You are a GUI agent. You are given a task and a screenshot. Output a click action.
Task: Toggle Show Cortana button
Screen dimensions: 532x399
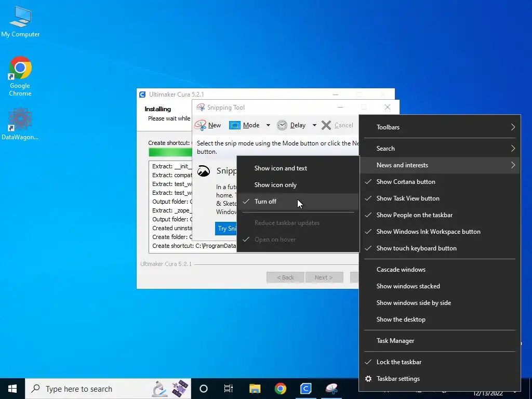click(440, 182)
